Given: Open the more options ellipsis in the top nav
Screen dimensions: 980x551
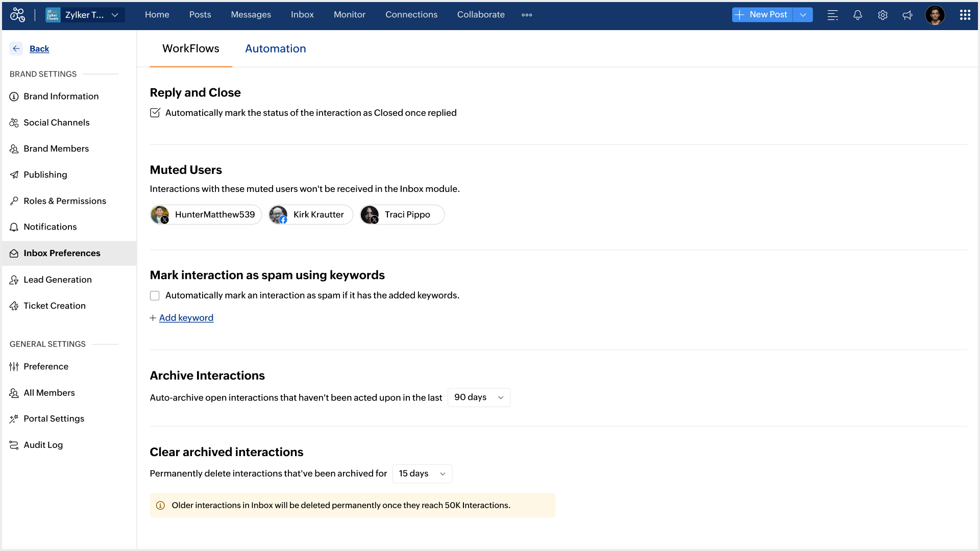Looking at the screenshot, I should [527, 15].
